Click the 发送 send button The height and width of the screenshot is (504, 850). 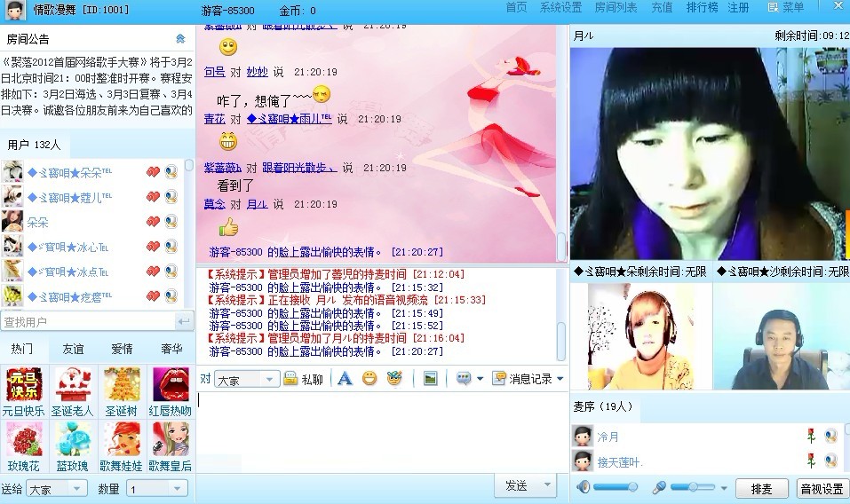pyautogui.click(x=517, y=485)
